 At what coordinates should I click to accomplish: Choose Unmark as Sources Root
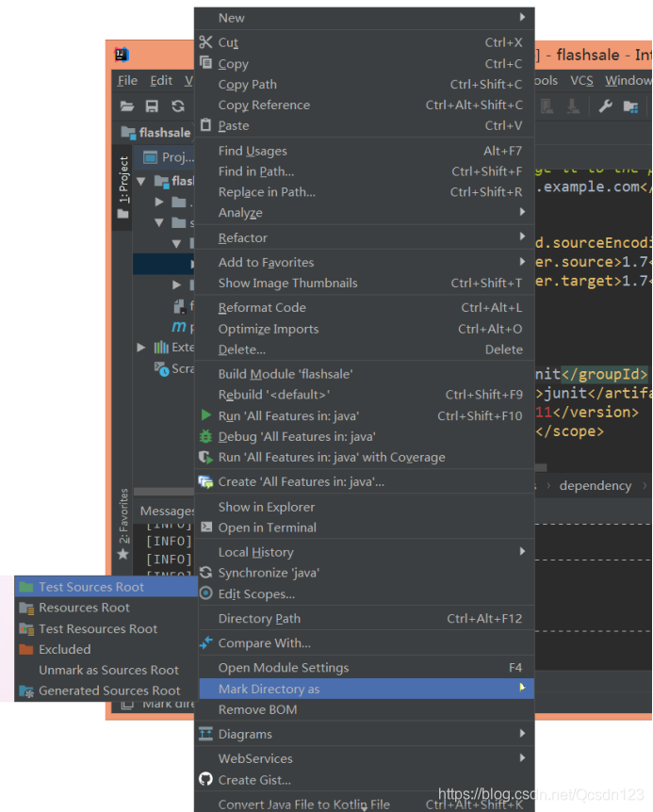click(x=106, y=670)
